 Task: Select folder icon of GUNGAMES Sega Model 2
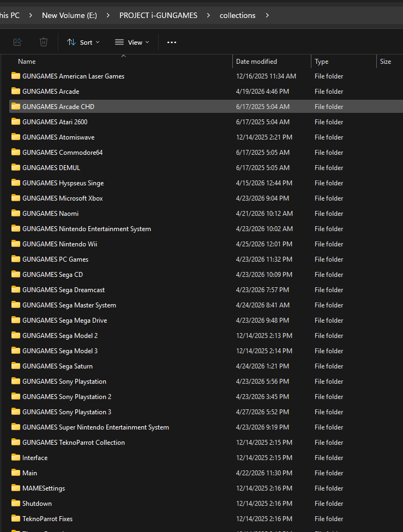[16, 335]
